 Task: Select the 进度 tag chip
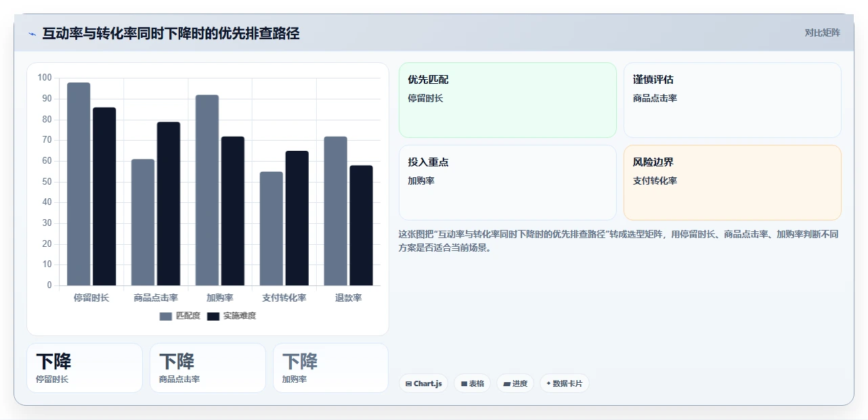(x=515, y=383)
